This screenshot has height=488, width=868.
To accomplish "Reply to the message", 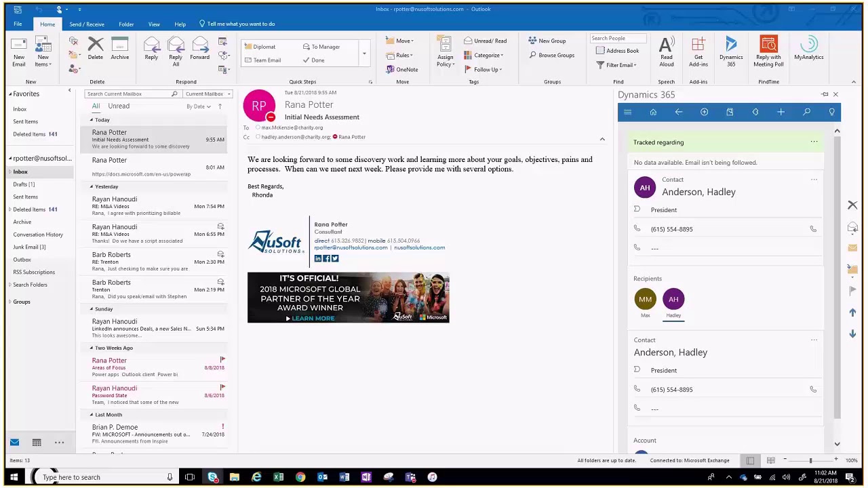I will [151, 49].
